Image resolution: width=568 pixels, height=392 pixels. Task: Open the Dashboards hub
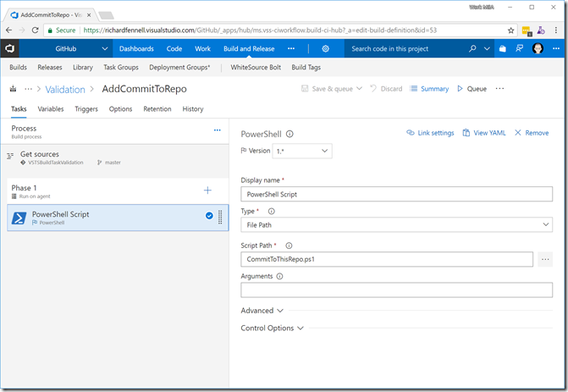tap(136, 48)
